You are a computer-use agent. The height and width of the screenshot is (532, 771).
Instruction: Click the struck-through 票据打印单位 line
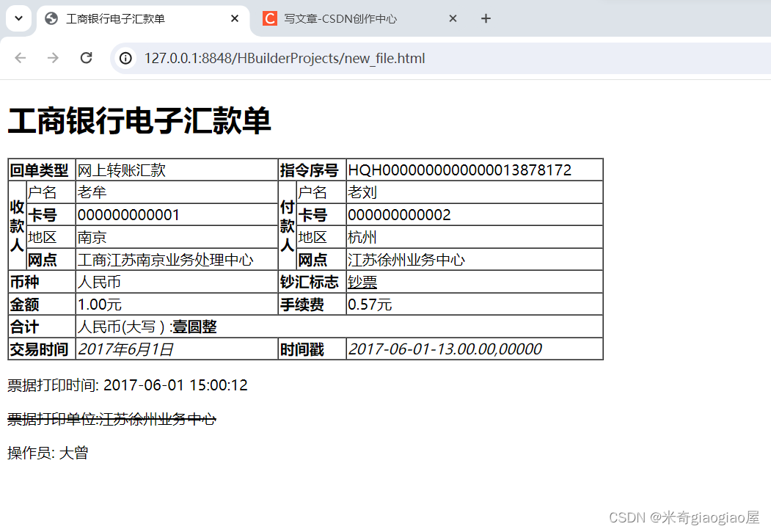pos(112,419)
